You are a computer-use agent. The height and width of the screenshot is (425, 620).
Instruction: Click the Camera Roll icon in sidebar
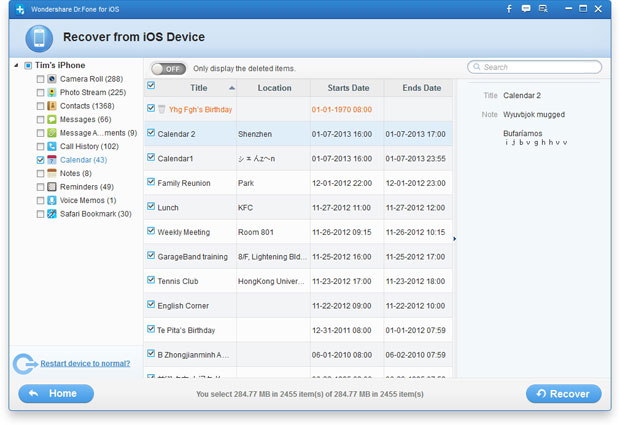[52, 78]
